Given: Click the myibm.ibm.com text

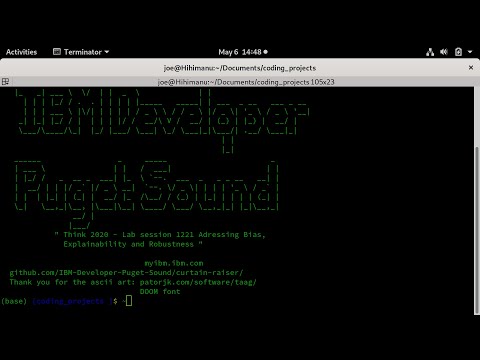Looking at the screenshot, I should (x=174, y=263).
